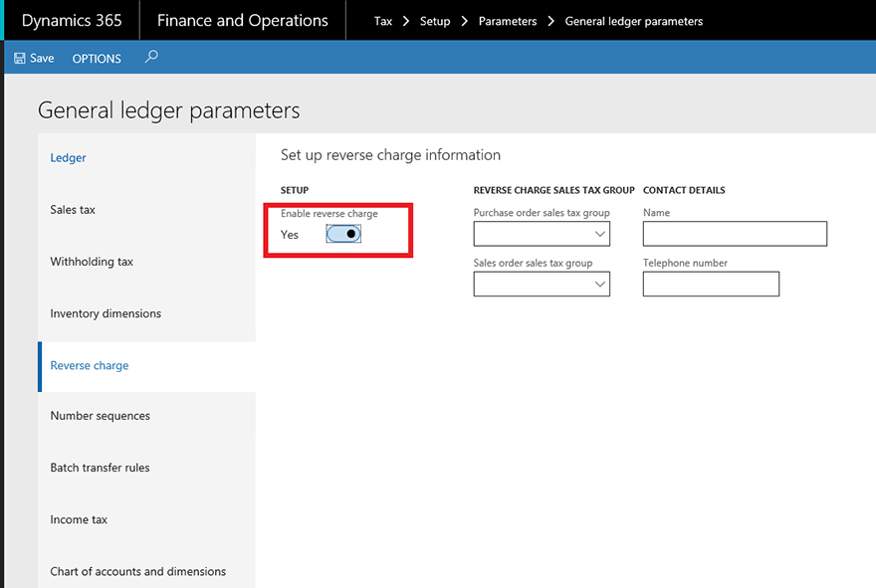The height and width of the screenshot is (588, 876).
Task: Open the Withholding tax section
Action: (x=92, y=262)
